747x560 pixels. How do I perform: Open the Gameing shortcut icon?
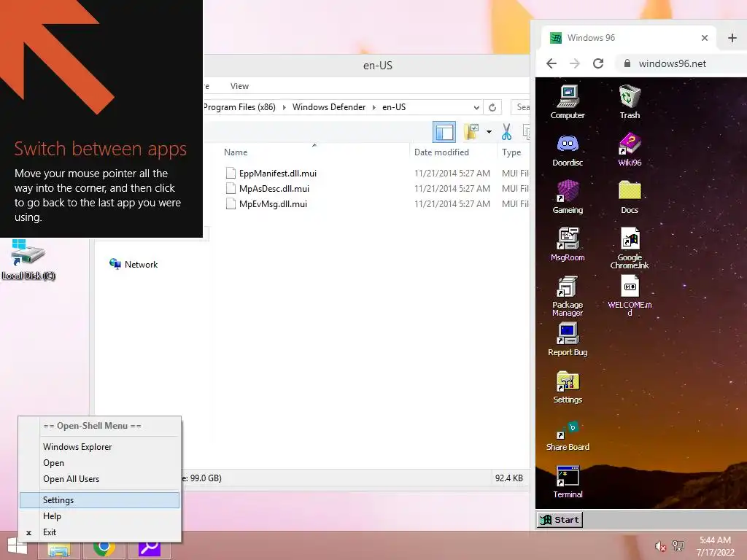point(568,197)
